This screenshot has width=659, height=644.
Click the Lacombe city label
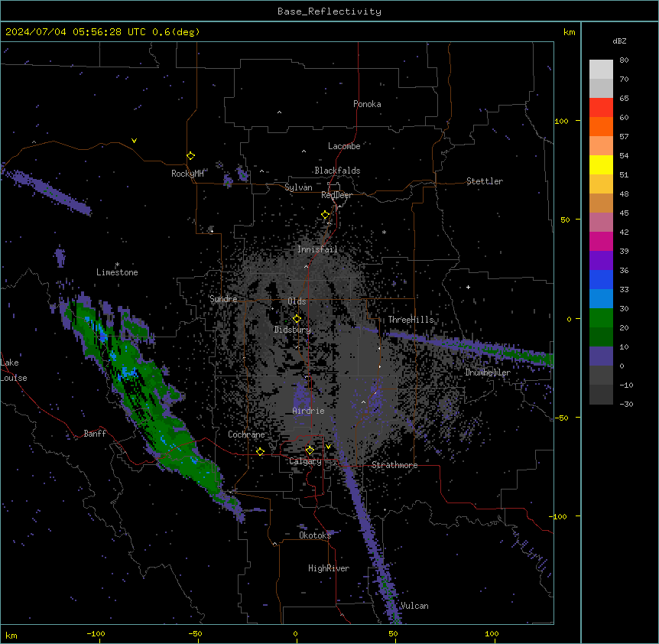[x=344, y=146]
